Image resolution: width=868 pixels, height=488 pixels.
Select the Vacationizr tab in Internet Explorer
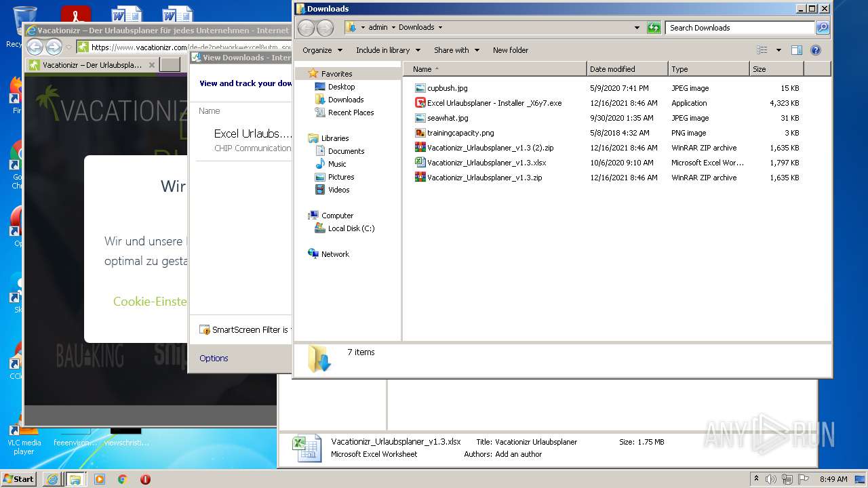(92, 65)
